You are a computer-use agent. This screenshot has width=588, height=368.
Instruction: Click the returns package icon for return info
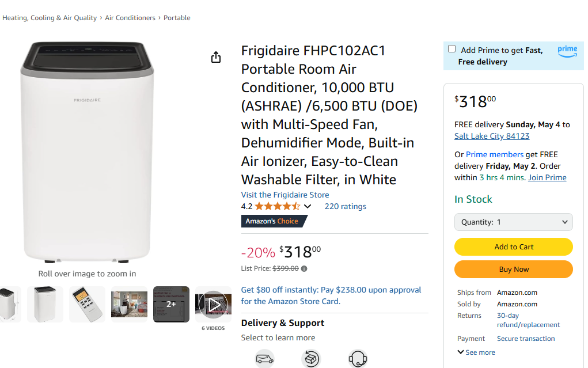tap(312, 358)
